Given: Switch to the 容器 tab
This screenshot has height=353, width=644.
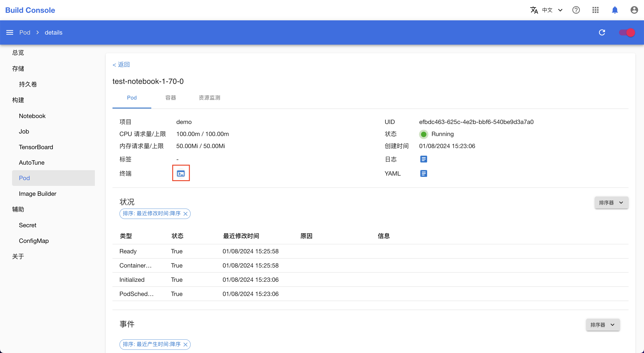Looking at the screenshot, I should coord(171,98).
